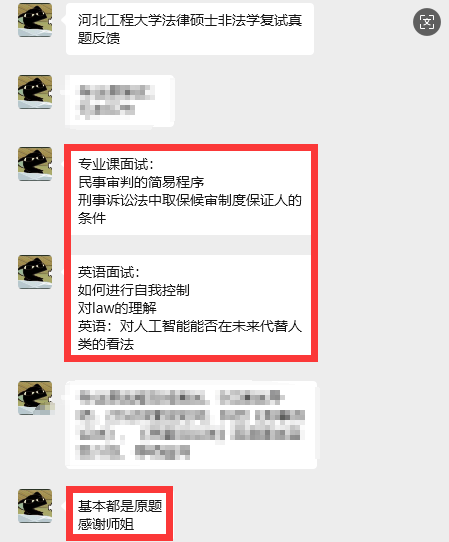Open the text recognition scan icon
Screen dimensions: 449x542
click(x=427, y=22)
